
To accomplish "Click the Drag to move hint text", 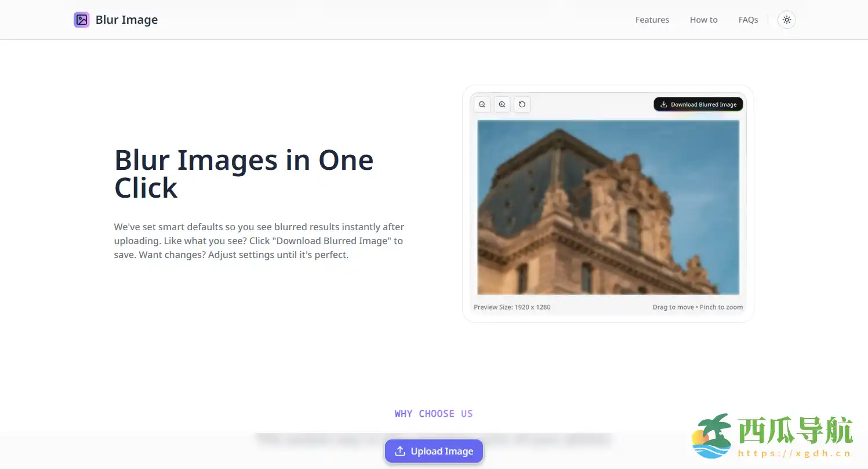I will [x=673, y=307].
